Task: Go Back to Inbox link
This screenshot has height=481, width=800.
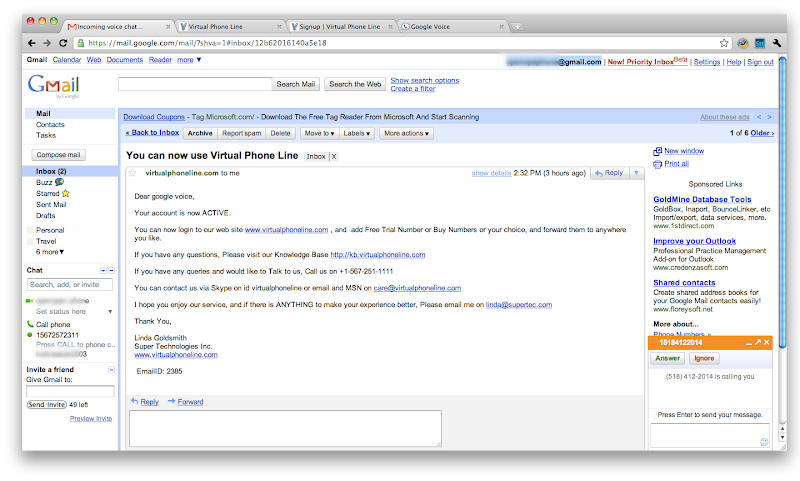Action: (x=153, y=133)
